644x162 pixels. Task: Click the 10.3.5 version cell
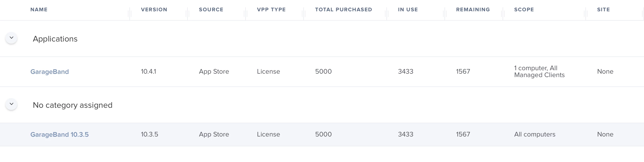pyautogui.click(x=149, y=135)
